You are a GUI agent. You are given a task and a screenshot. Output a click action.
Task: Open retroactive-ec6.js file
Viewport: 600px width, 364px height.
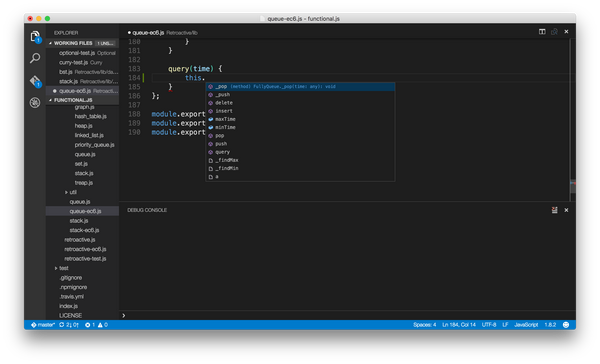(x=85, y=249)
